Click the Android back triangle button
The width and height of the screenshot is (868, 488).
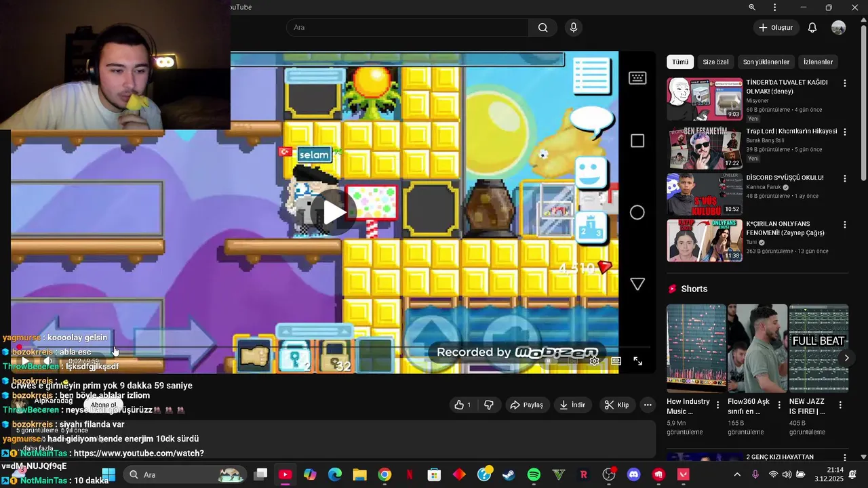coord(637,284)
